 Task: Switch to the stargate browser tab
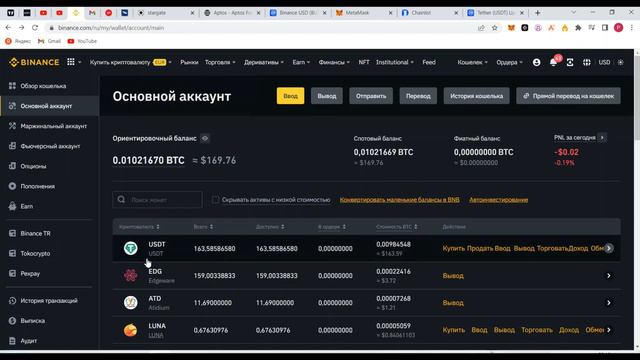coord(165,13)
